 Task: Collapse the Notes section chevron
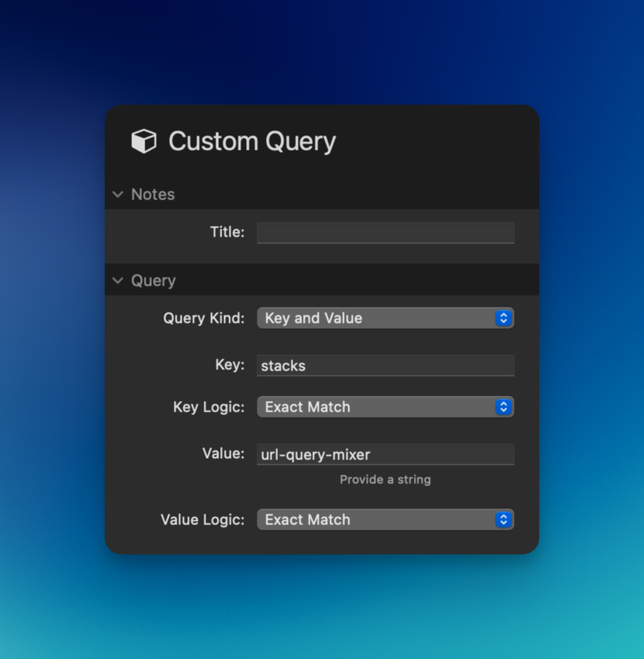pos(118,194)
